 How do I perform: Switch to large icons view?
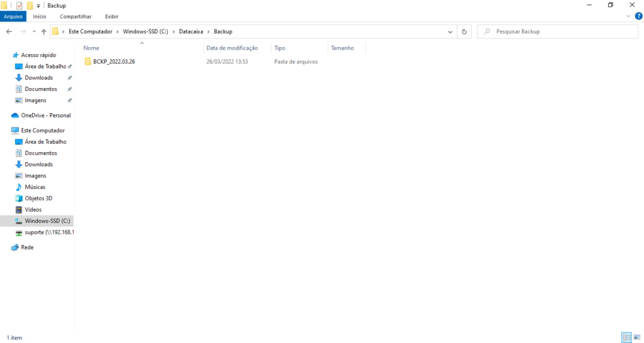pos(637,338)
